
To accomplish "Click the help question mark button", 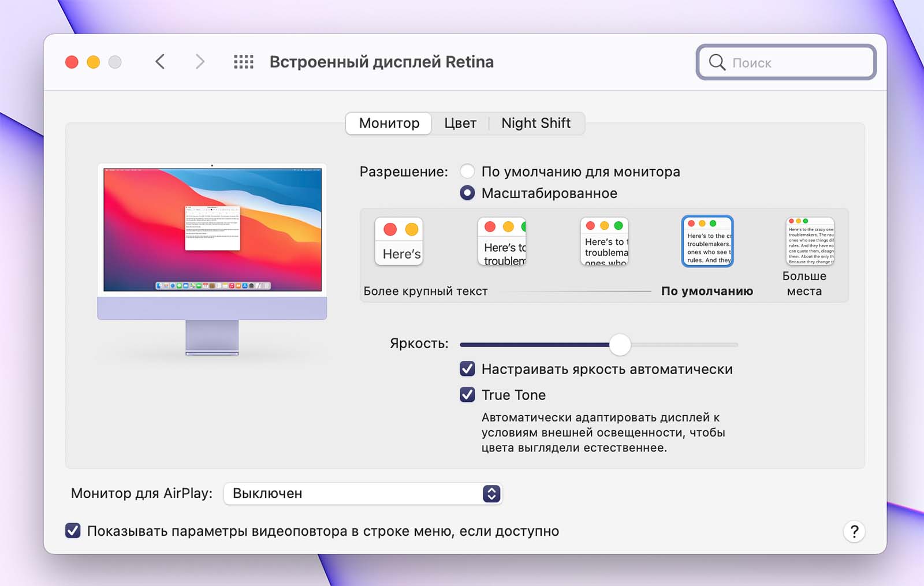I will pyautogui.click(x=854, y=531).
